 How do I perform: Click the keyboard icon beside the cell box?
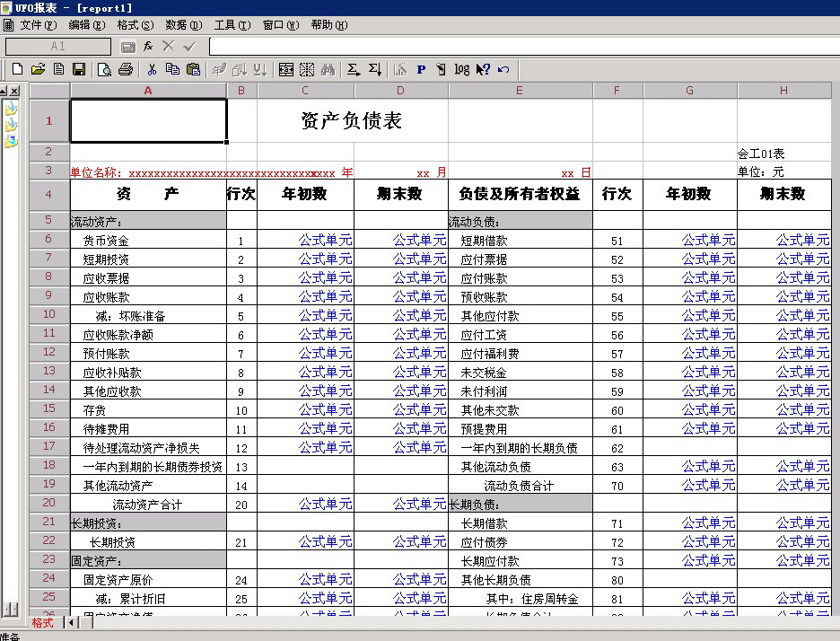pyautogui.click(x=128, y=48)
